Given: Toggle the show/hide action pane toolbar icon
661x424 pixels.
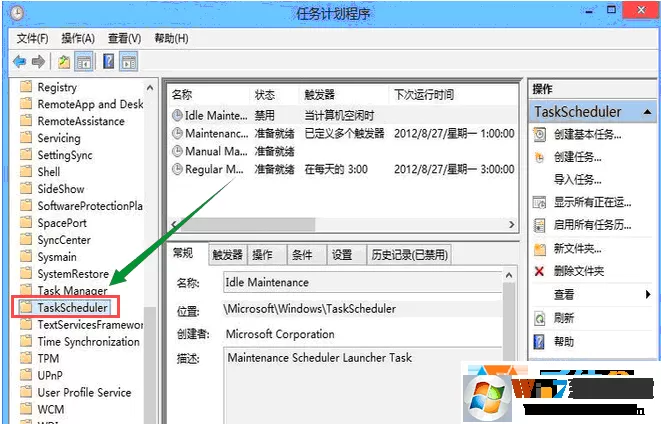Looking at the screenshot, I should [x=128, y=62].
